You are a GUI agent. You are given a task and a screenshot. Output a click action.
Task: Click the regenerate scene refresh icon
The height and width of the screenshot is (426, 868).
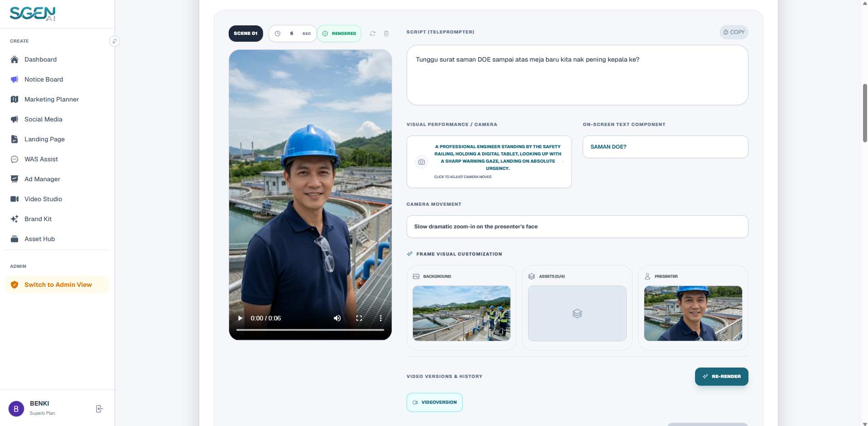click(373, 34)
